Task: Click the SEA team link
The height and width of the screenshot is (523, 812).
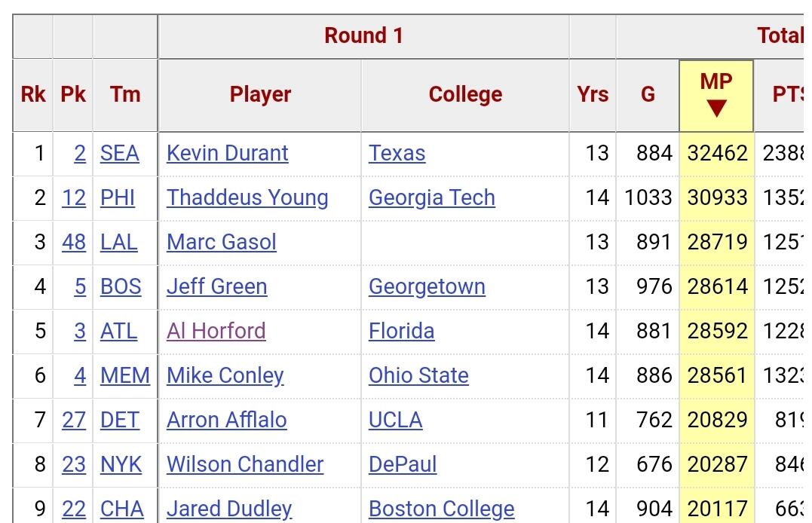Action: (119, 153)
